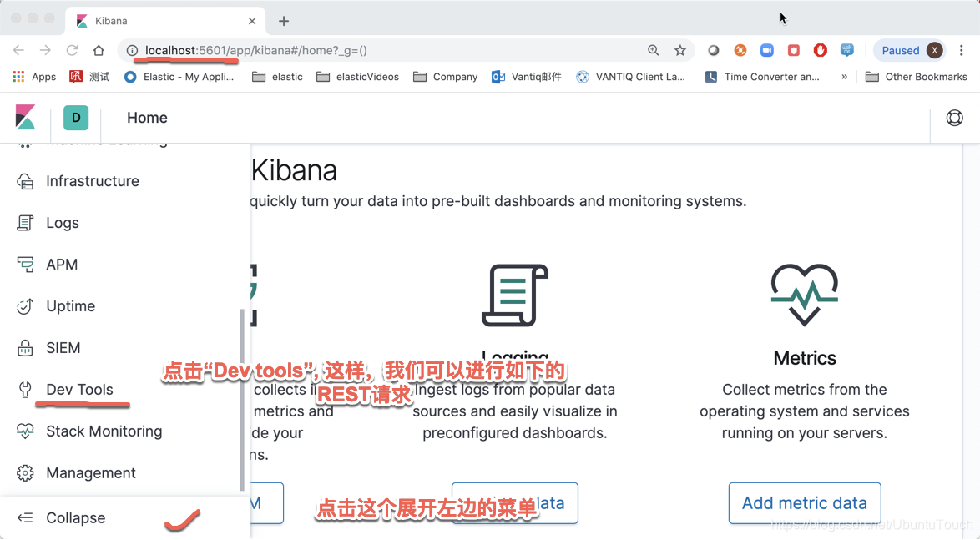This screenshot has height=540, width=980.
Task: Close the Kibana browser tab
Action: [x=252, y=21]
